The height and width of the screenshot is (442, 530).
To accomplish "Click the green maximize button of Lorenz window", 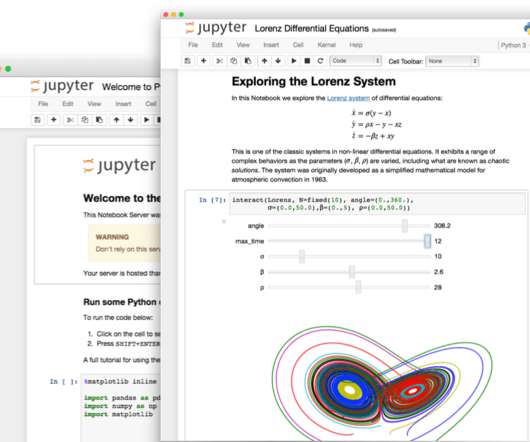I will (x=181, y=15).
